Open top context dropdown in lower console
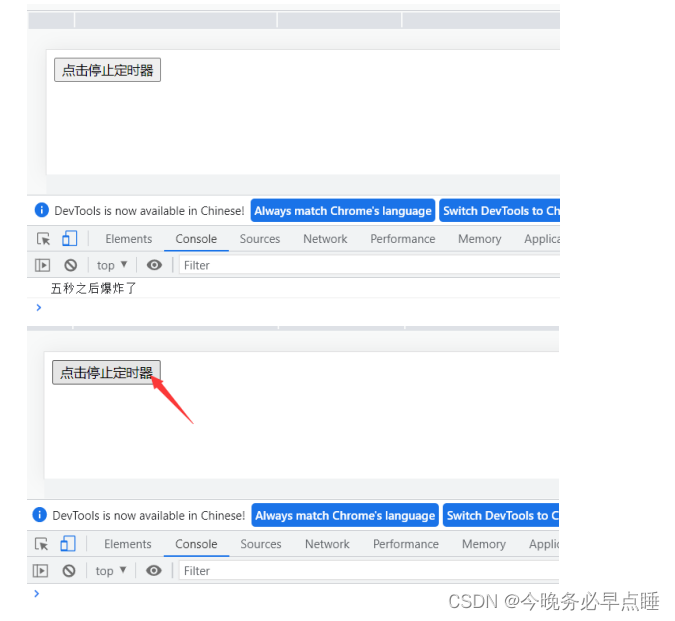Image resolution: width=675 pixels, height=621 pixels. coord(111,571)
